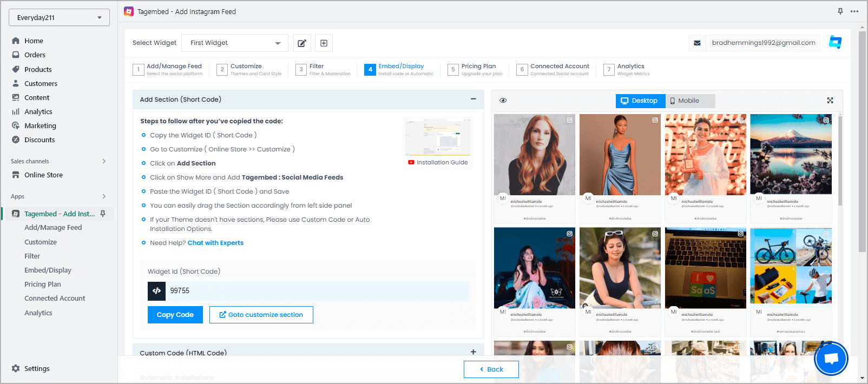
Task: Toggle preview visibility eye icon
Action: (503, 101)
